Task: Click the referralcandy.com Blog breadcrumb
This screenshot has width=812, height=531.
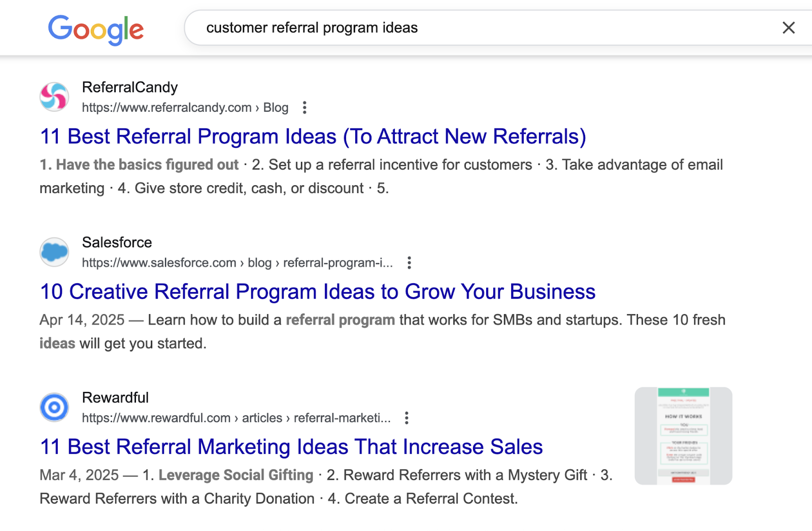Action: [x=276, y=108]
